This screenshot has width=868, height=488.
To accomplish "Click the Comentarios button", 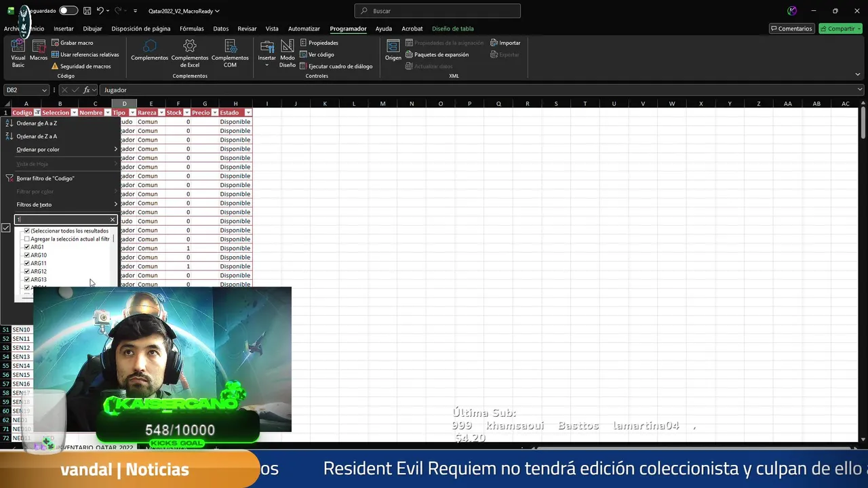I will click(x=791, y=28).
